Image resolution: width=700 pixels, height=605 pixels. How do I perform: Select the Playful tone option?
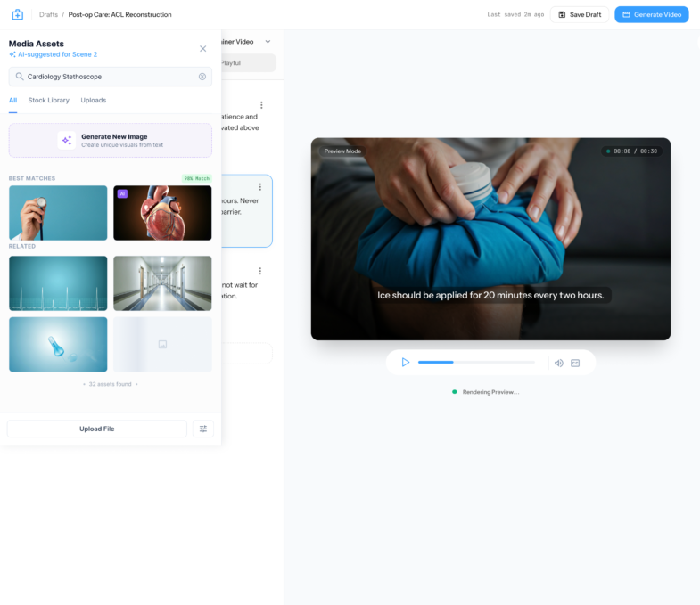[x=232, y=63]
